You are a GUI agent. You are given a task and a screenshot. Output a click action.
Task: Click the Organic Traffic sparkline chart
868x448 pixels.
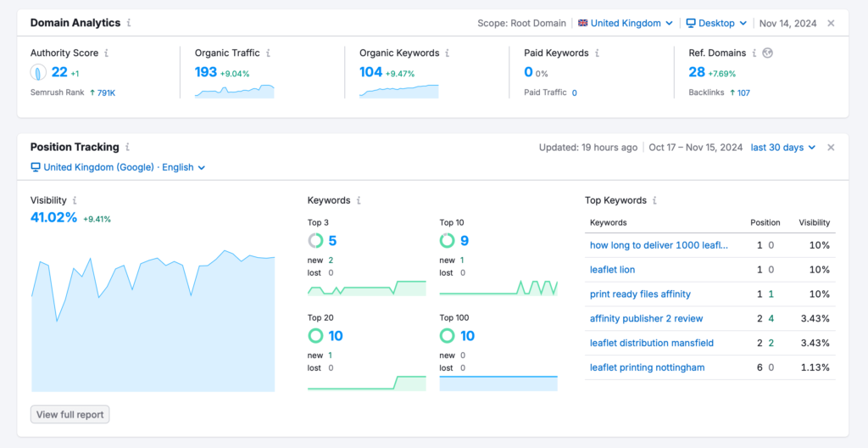(x=235, y=92)
